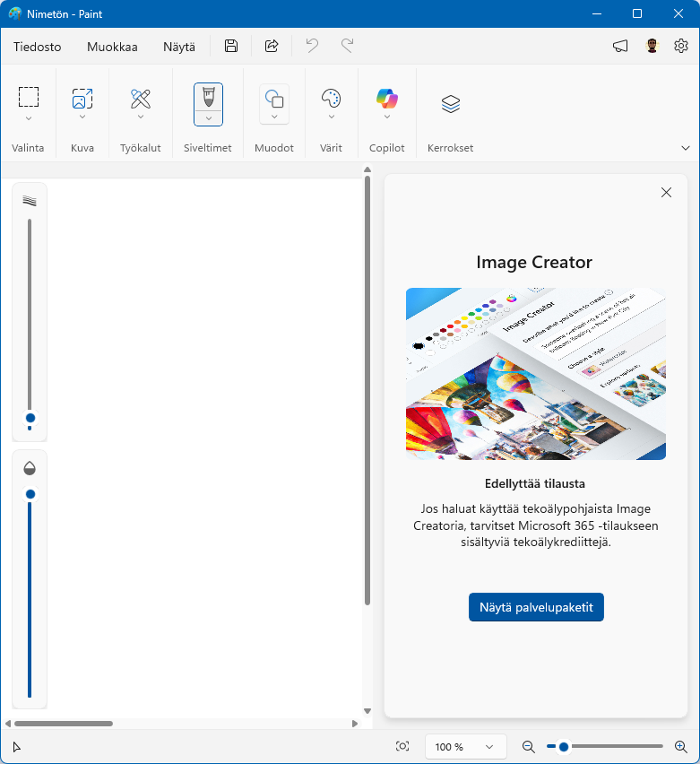Click the Image Creator preview image
The image size is (700, 764).
535,374
